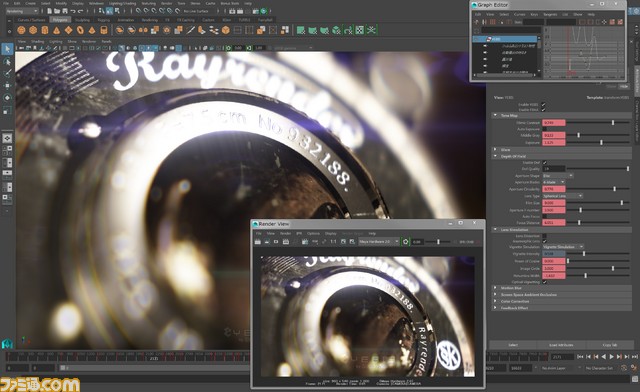This screenshot has height=392, width=640.
Task: Click the Load Attributes button
Action: pos(561,345)
